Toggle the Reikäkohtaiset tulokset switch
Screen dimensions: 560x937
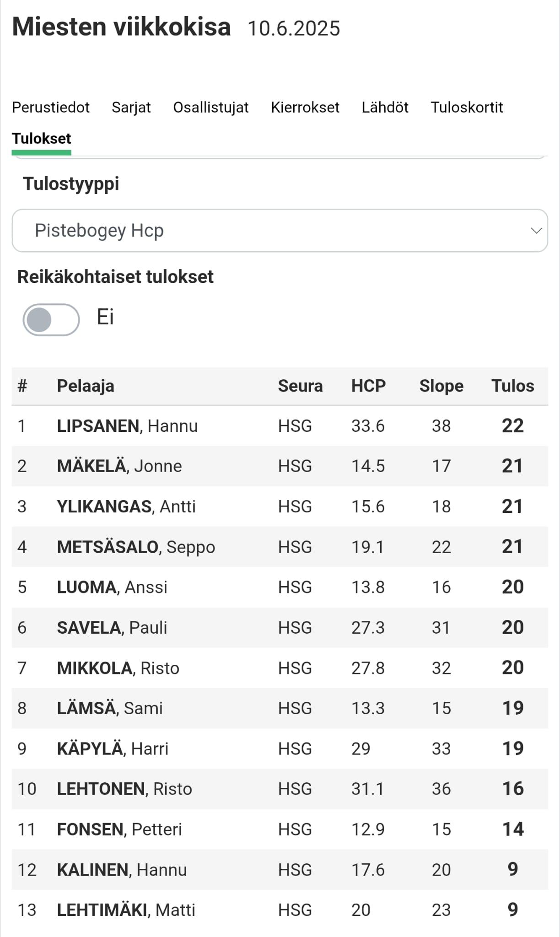(51, 319)
